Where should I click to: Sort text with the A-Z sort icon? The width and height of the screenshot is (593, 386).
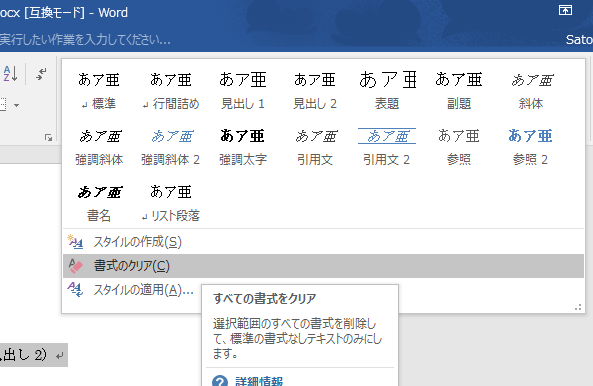[10, 74]
